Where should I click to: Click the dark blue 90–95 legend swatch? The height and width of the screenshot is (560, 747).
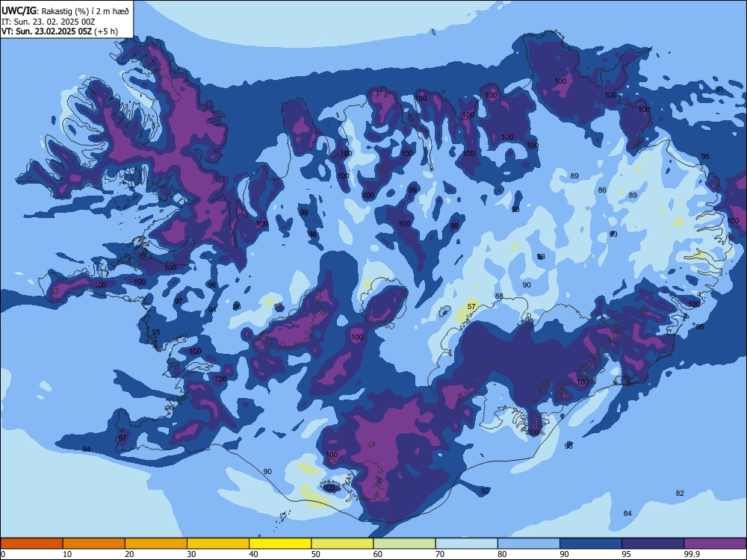click(x=591, y=544)
